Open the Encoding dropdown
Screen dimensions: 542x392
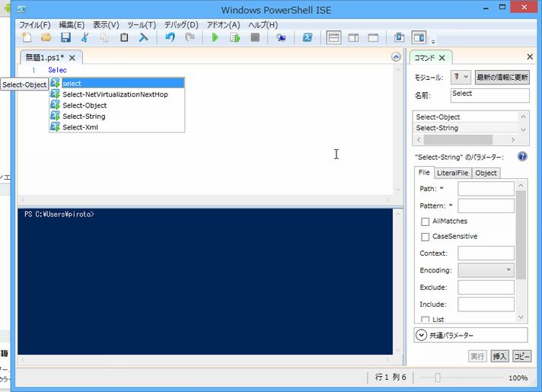[x=486, y=270]
